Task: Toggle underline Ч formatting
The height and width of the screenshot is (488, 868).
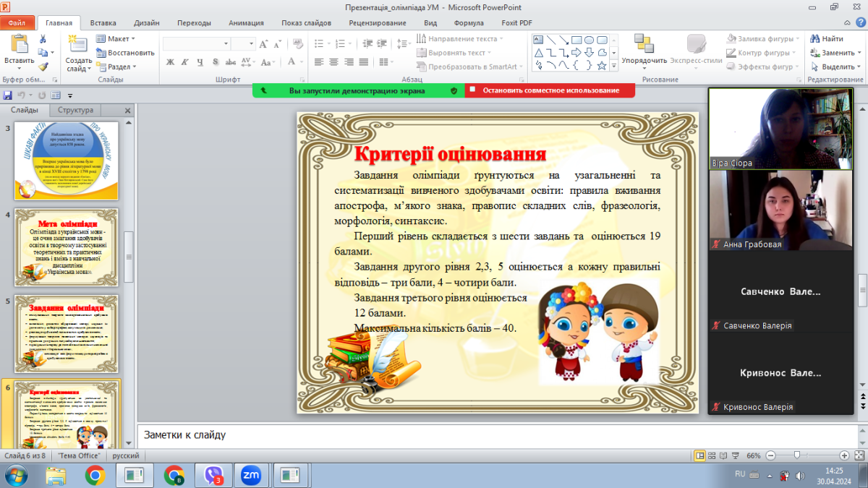Action: [x=199, y=62]
